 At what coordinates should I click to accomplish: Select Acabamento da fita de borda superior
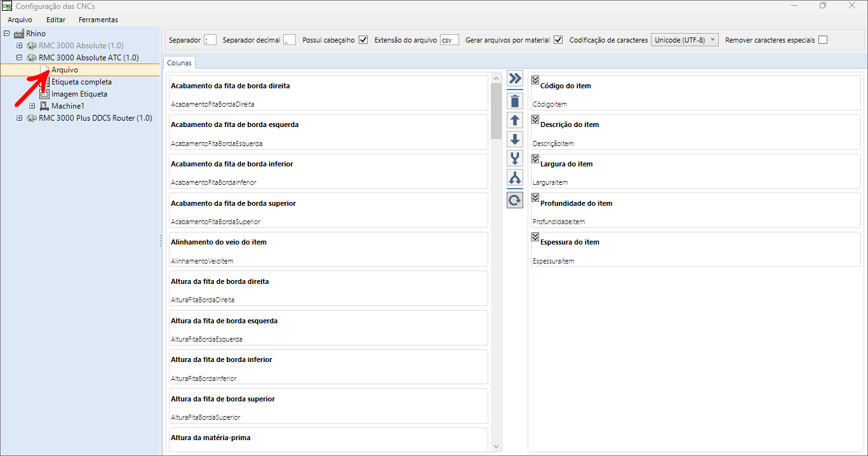coord(328,211)
